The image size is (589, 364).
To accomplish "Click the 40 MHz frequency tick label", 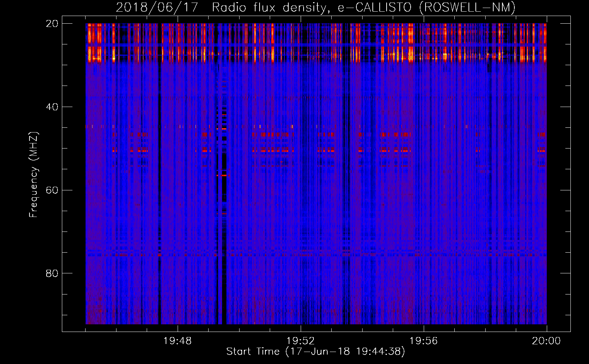I will (x=52, y=107).
